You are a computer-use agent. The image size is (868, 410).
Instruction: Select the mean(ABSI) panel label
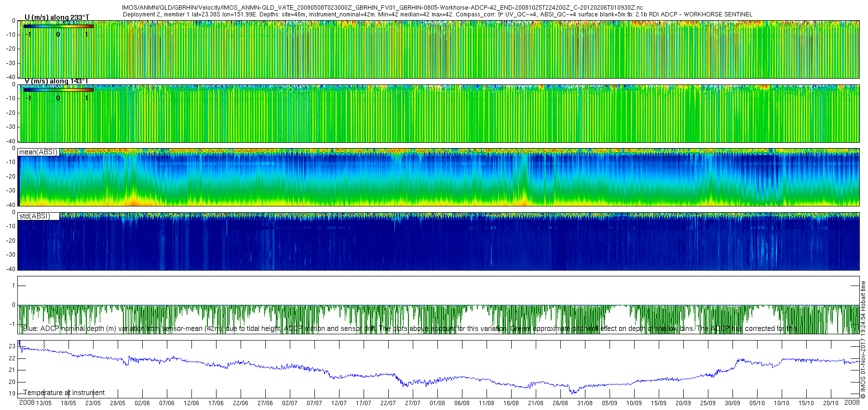pyautogui.click(x=38, y=152)
